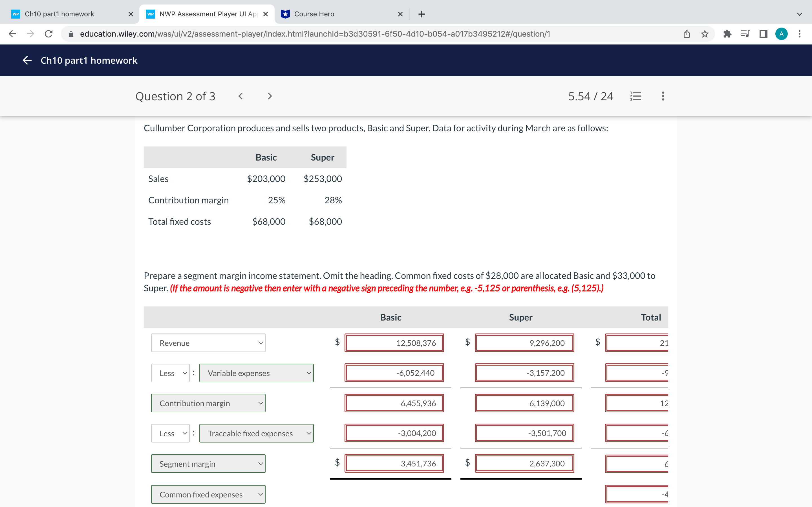Click the reload page icon
This screenshot has width=812, height=507.
pyautogui.click(x=48, y=34)
